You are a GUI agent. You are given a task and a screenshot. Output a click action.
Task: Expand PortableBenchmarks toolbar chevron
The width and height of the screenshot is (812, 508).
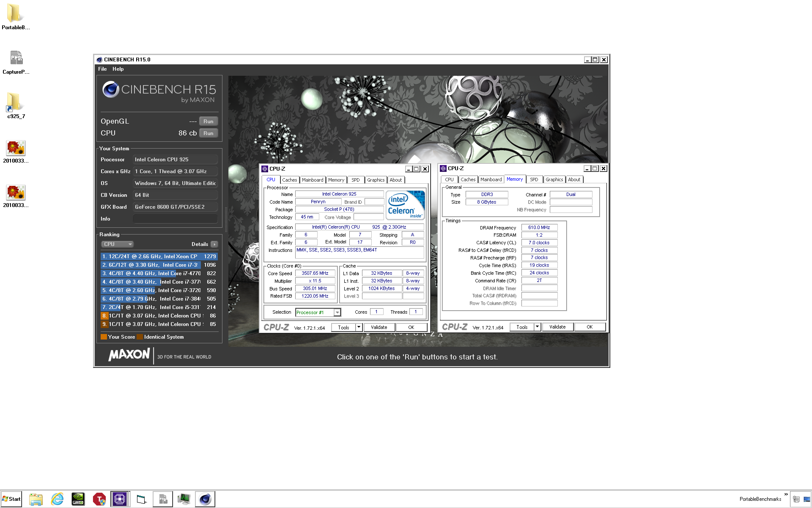tap(786, 494)
